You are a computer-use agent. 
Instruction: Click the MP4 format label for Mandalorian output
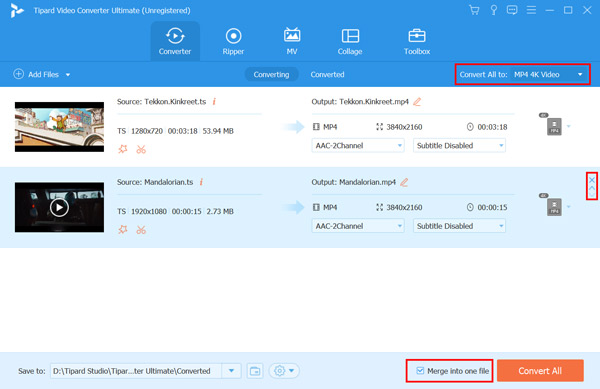(x=330, y=207)
